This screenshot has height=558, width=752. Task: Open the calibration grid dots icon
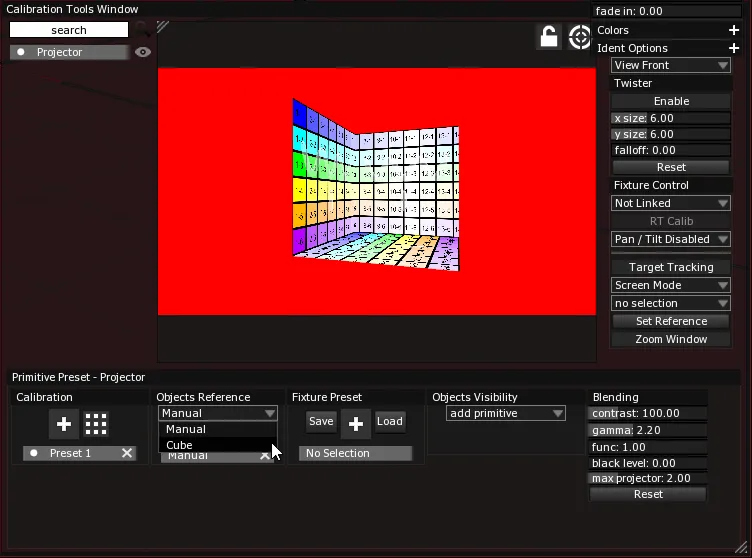(x=96, y=424)
